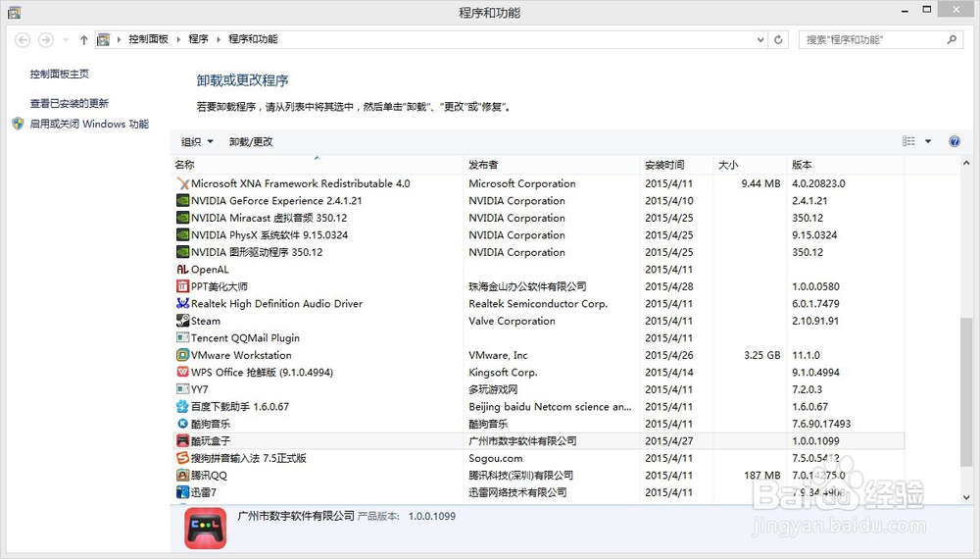Select the version 7.6.90.17493 cell

(x=821, y=424)
